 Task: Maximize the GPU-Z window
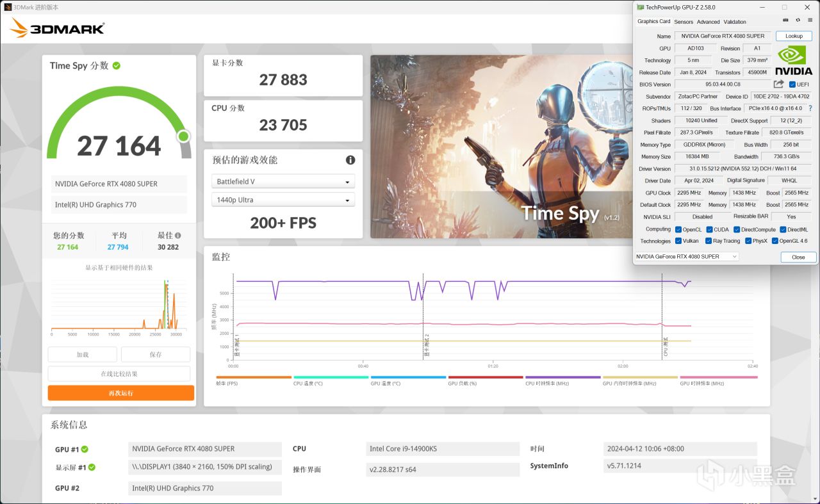(785, 7)
